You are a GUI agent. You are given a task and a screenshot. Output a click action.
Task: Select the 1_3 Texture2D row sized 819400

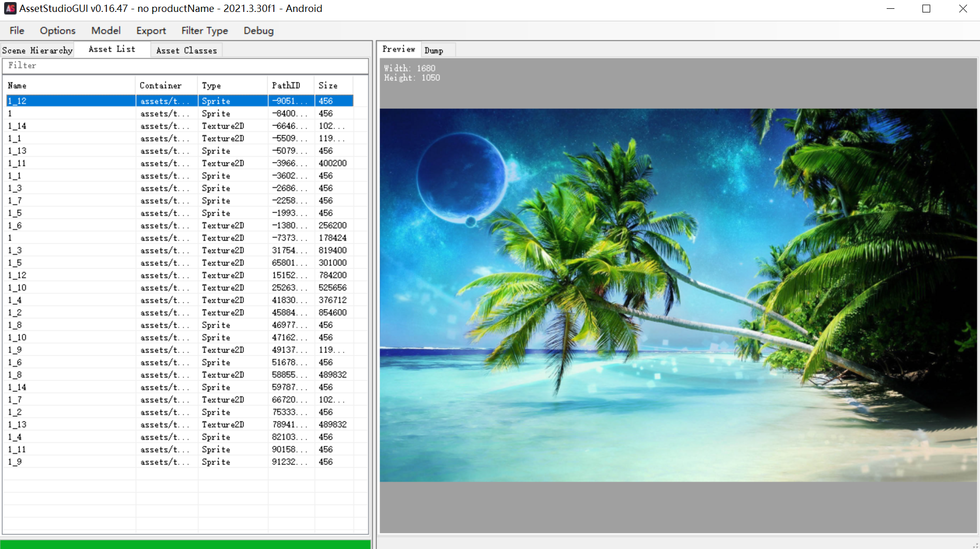pyautogui.click(x=179, y=250)
